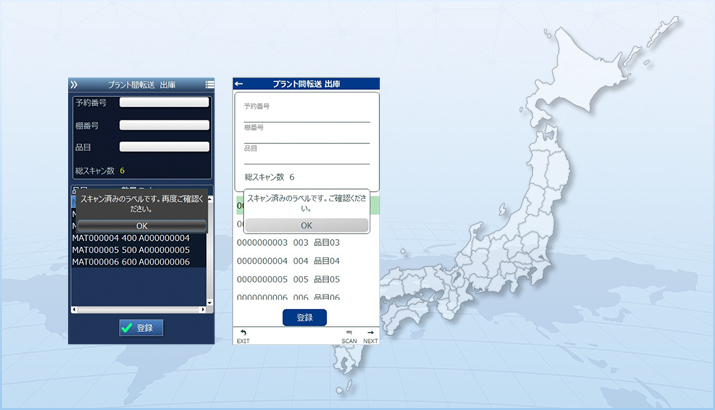The height and width of the screenshot is (410, 715).
Task: Click the 登録 button with checkmark
Action: (x=141, y=327)
